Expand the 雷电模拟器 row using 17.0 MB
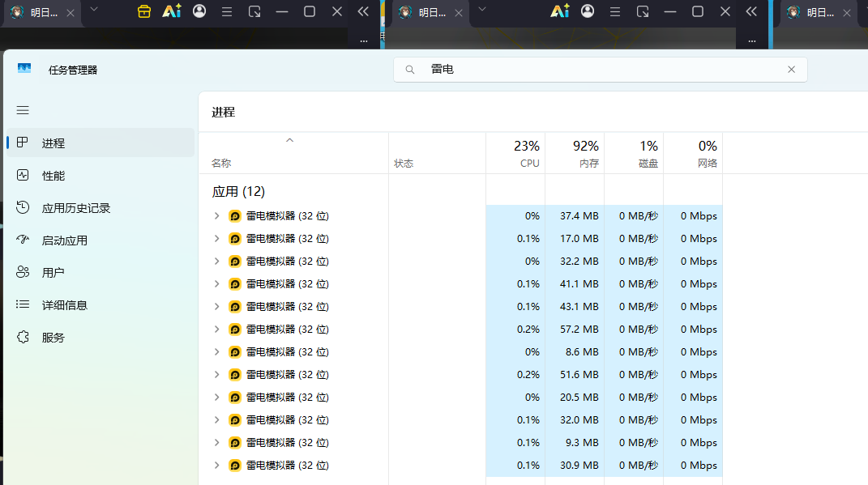 [x=217, y=238]
